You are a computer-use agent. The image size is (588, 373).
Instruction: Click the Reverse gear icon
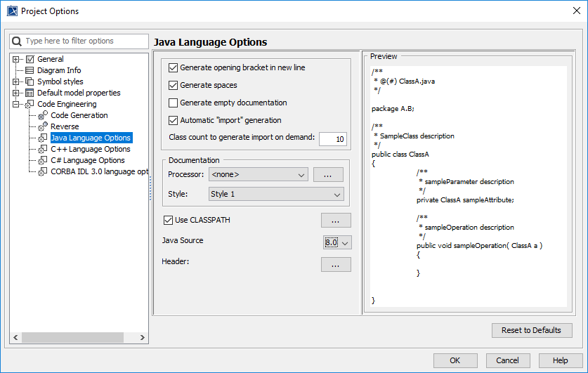(x=43, y=126)
